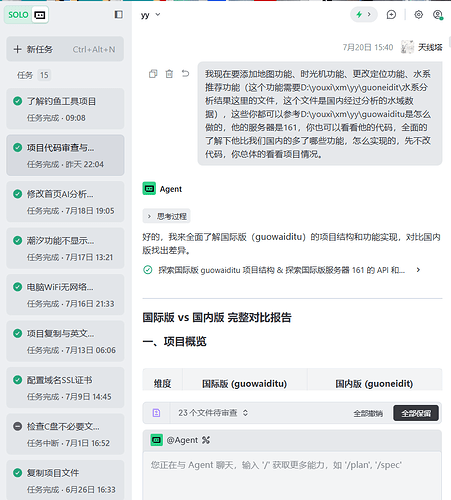This screenshot has width=451, height=500.
Task: Collapse the sidebar panel icon
Action: tap(118, 15)
